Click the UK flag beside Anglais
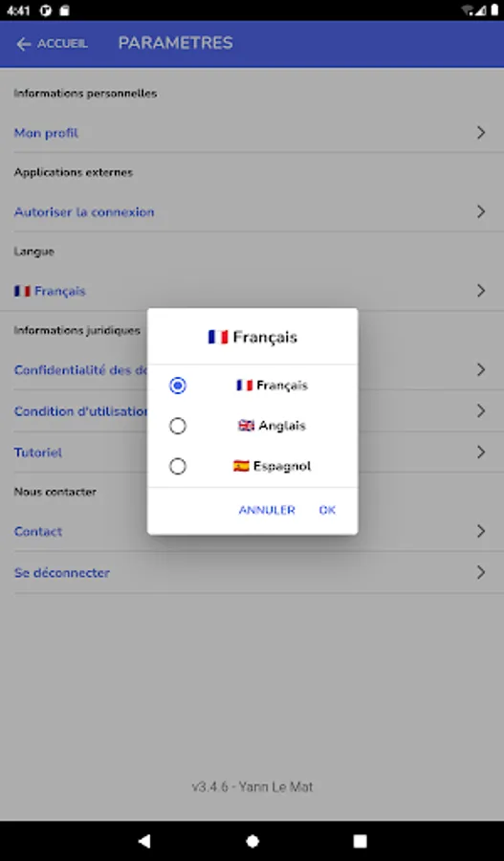The width and height of the screenshot is (504, 861). (246, 426)
